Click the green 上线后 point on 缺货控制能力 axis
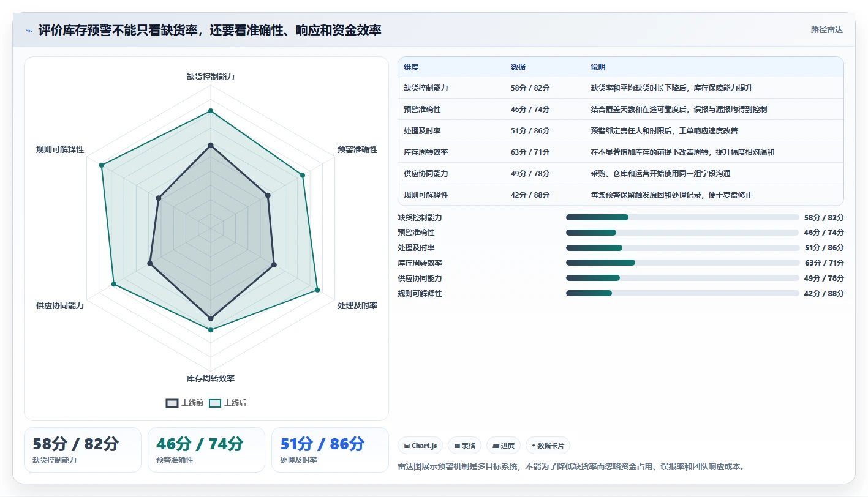 pos(211,111)
